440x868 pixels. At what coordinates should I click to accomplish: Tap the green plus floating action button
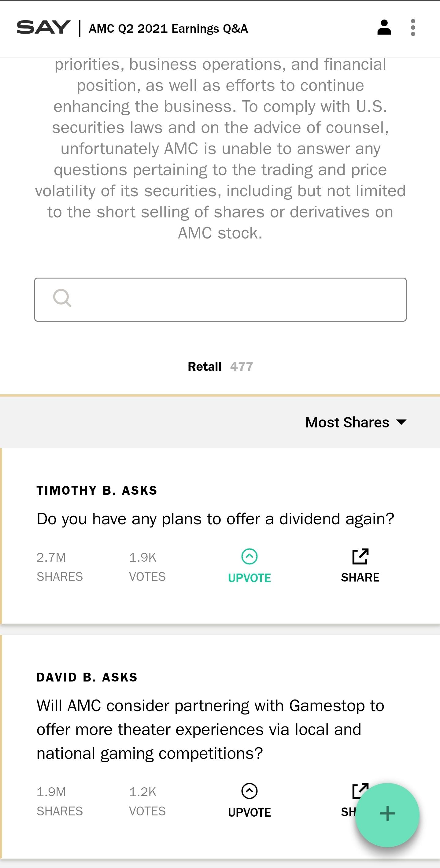pyautogui.click(x=387, y=814)
